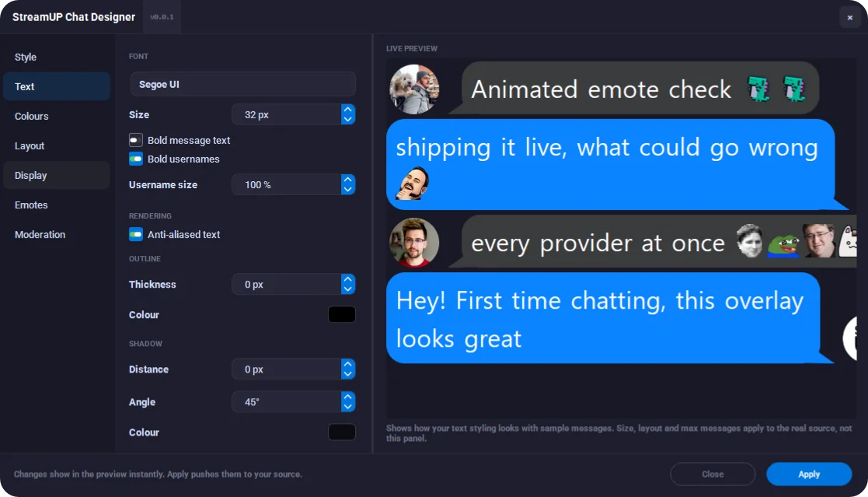
Task: Click the 'every provider at once' message
Action: [652, 242]
